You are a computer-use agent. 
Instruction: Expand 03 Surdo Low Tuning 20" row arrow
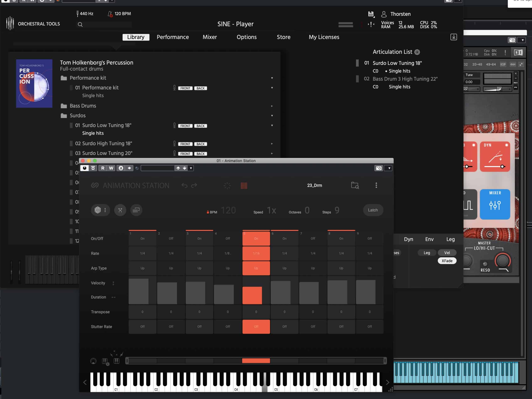point(272,153)
